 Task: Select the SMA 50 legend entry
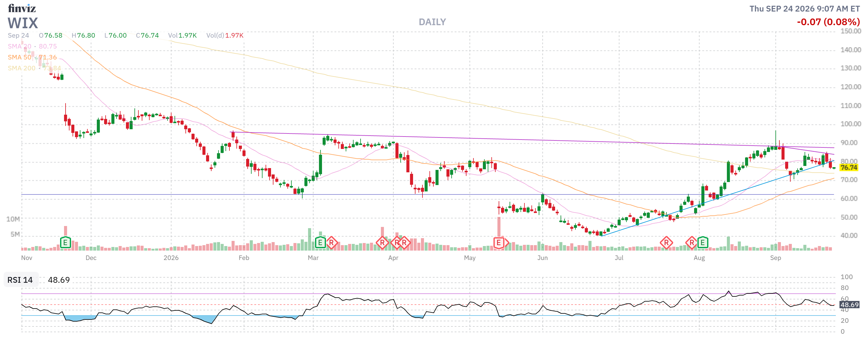coord(32,57)
